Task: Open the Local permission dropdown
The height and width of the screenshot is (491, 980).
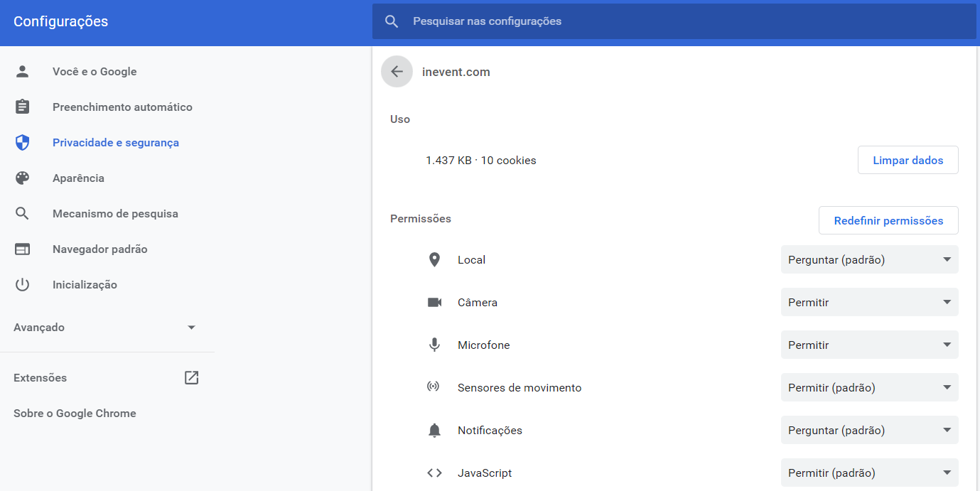Action: point(869,260)
